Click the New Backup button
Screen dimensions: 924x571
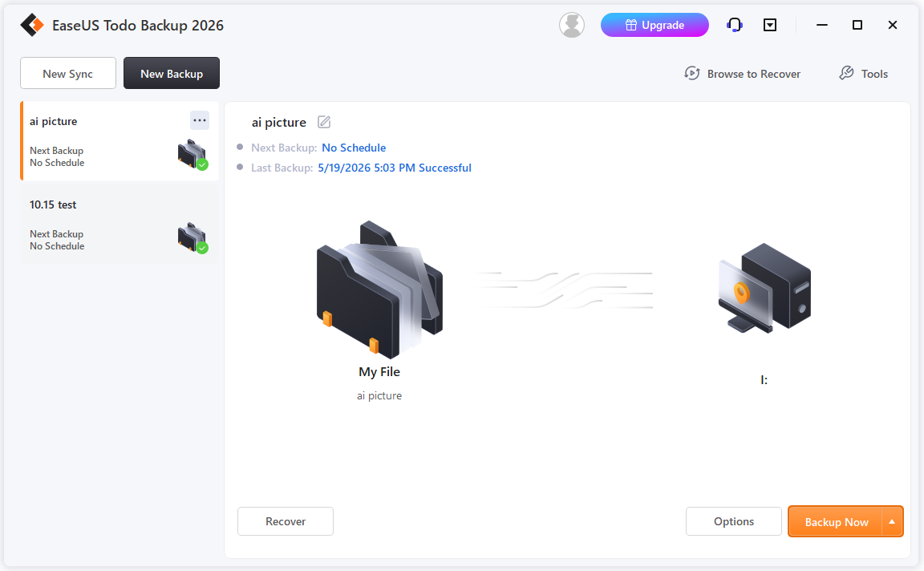click(172, 73)
